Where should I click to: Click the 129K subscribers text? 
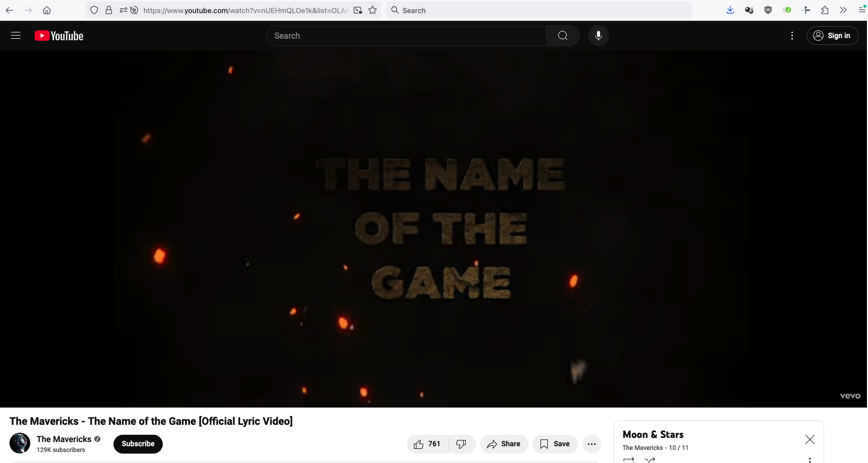click(61, 450)
